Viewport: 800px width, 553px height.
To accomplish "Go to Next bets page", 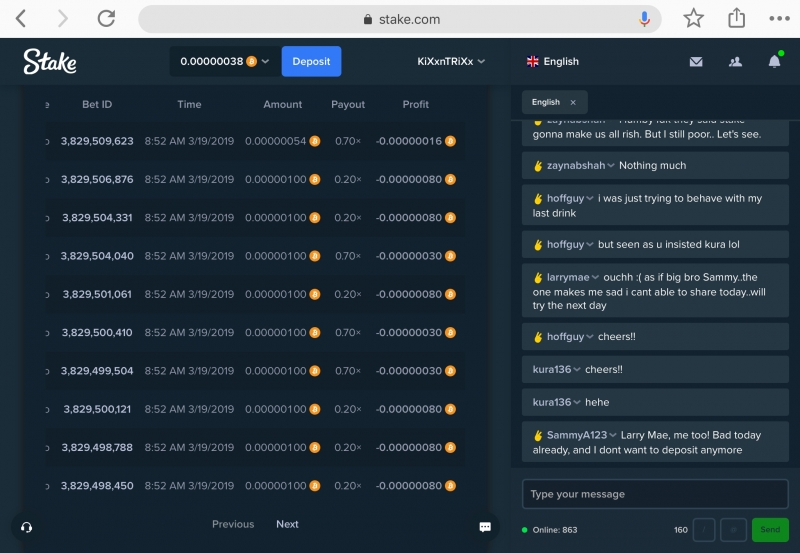I will pyautogui.click(x=287, y=524).
